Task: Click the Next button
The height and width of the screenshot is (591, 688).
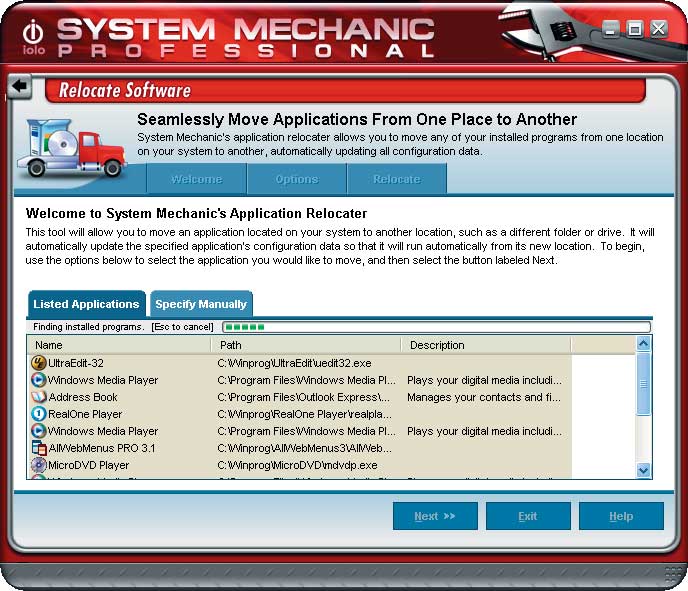Action: click(435, 516)
